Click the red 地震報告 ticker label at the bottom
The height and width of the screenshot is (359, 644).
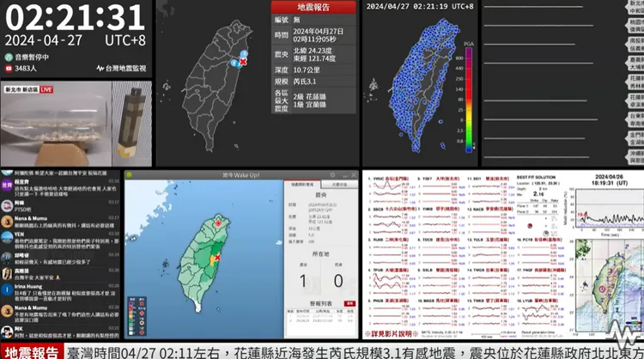click(32, 352)
